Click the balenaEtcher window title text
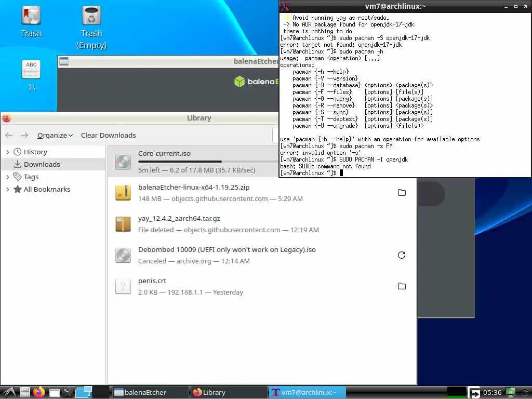 256,61
